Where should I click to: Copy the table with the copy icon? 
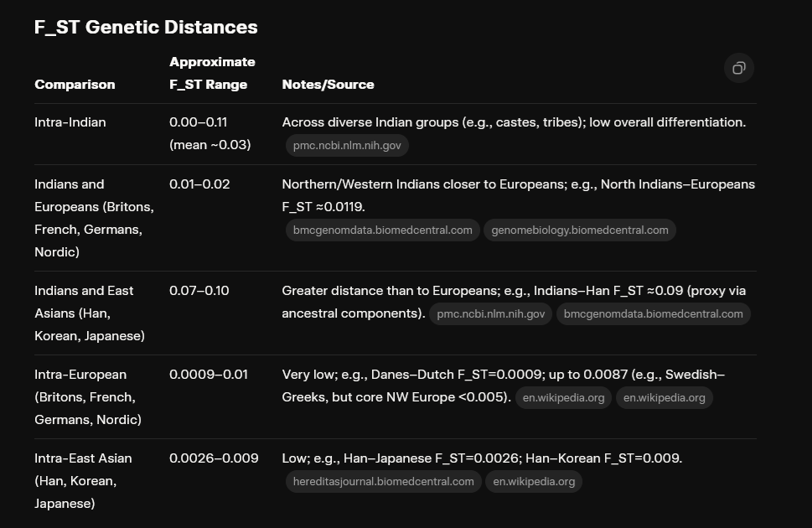pos(738,68)
